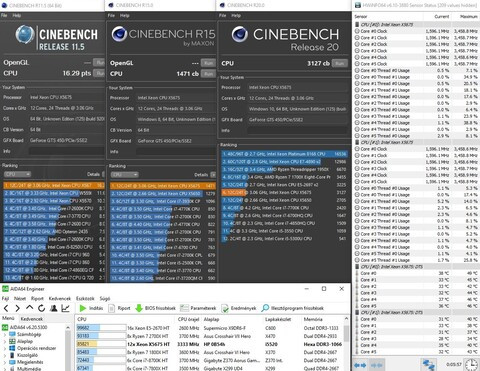Open the Eszközök menu in AIDA64
This screenshot has height=371, width=480.
coord(85,298)
